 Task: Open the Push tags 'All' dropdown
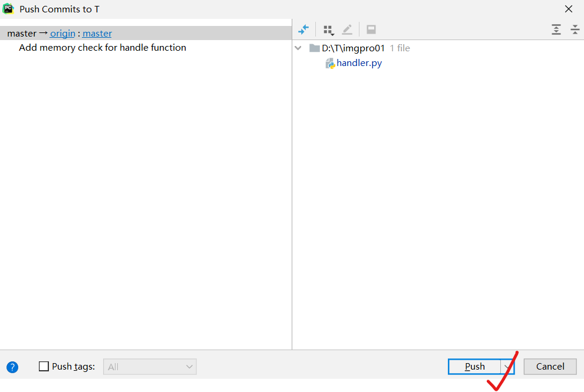coord(150,367)
